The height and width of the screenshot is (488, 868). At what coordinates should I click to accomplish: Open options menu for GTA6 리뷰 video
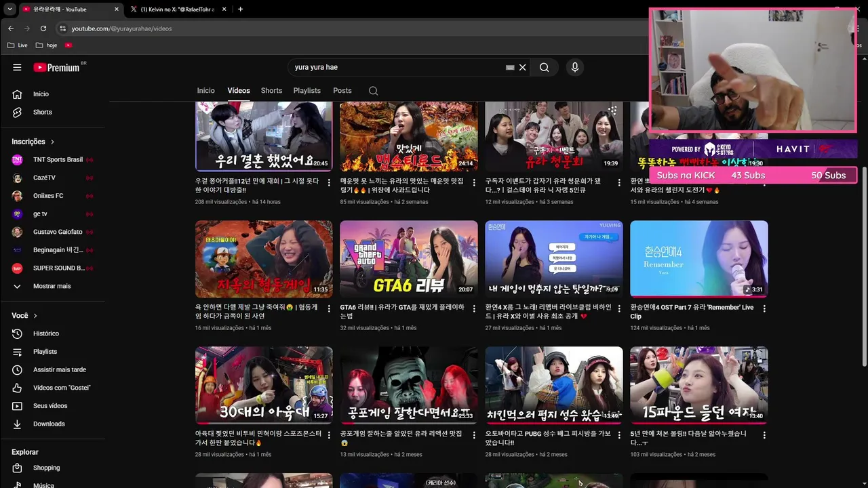point(474,309)
